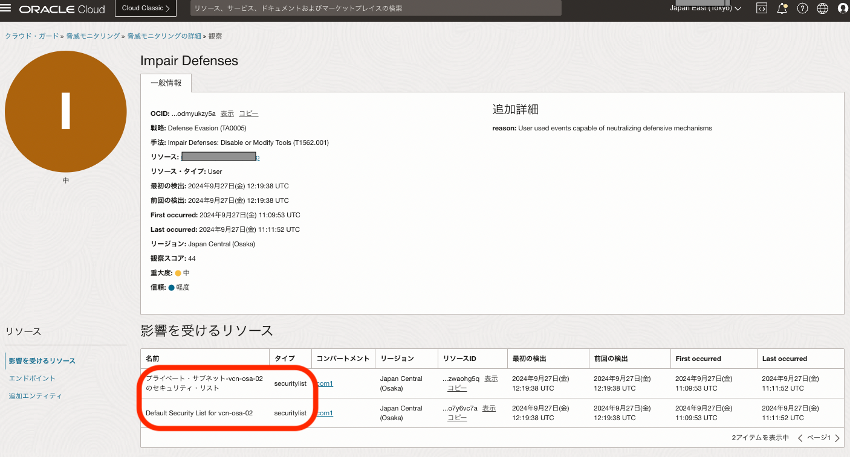
Task: Open the notifications bell
Action: pyautogui.click(x=782, y=8)
